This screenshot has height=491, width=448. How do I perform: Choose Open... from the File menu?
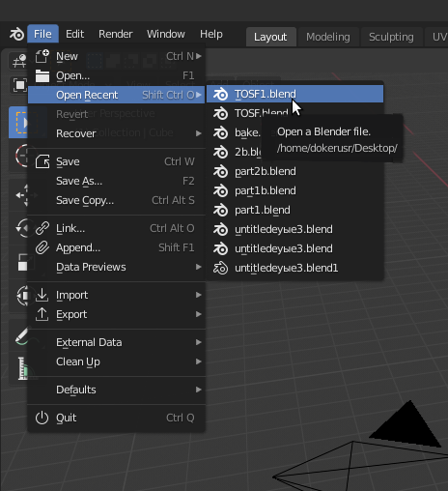tap(117, 75)
